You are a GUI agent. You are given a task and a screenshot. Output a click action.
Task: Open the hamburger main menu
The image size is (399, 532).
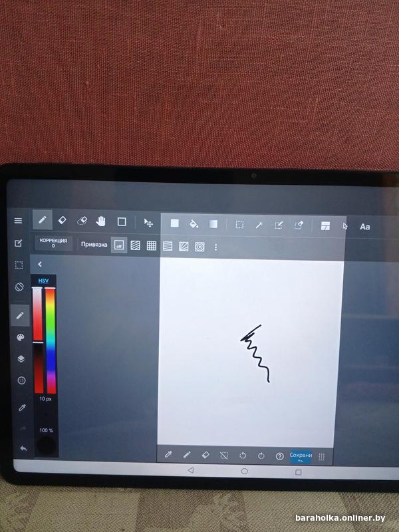19,221
